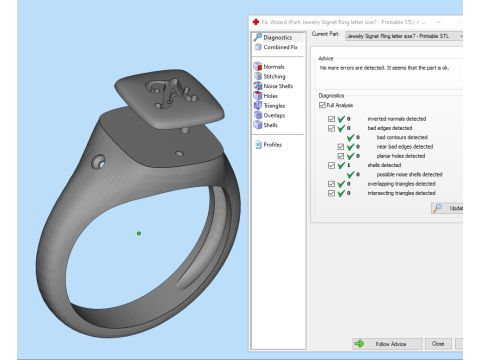Click the 'No more errors are detected' advice text
Viewport: 480px width, 360px height.
(384, 68)
